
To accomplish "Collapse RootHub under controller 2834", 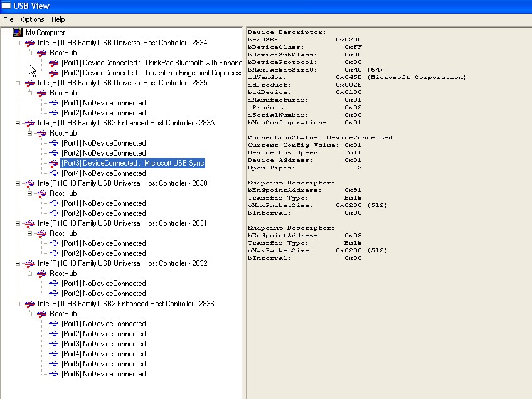I will point(30,53).
